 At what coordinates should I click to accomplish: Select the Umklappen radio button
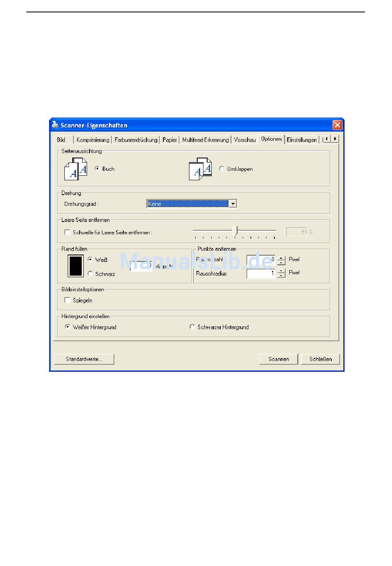222,168
